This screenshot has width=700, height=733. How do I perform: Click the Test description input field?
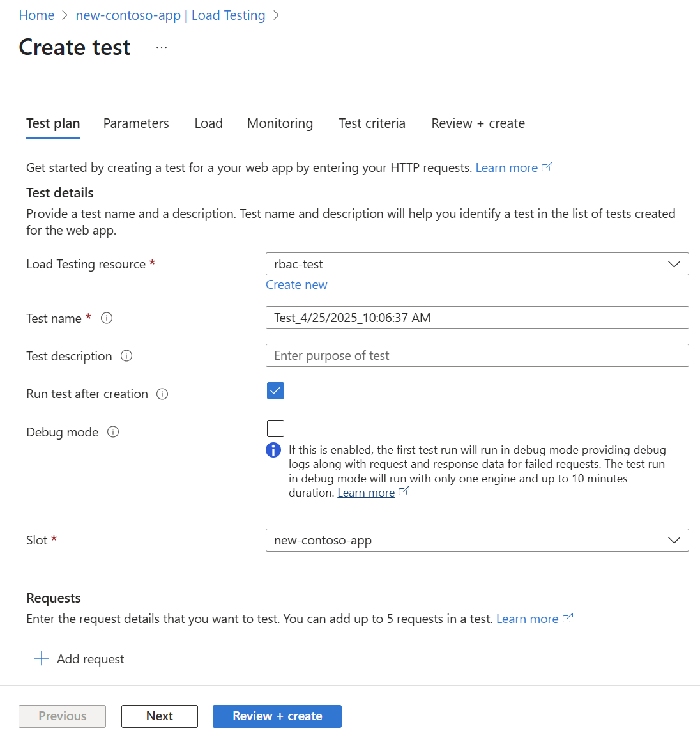coord(476,355)
